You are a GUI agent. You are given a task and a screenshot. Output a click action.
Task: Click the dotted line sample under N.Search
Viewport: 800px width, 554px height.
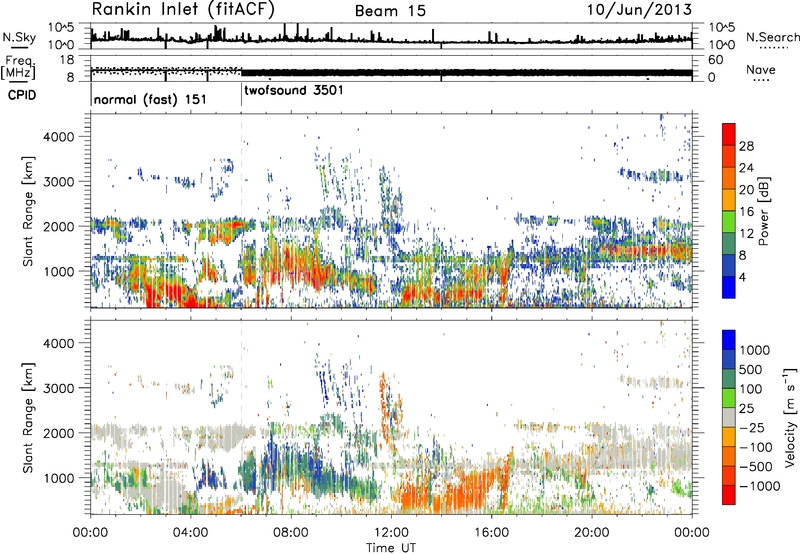(774, 48)
